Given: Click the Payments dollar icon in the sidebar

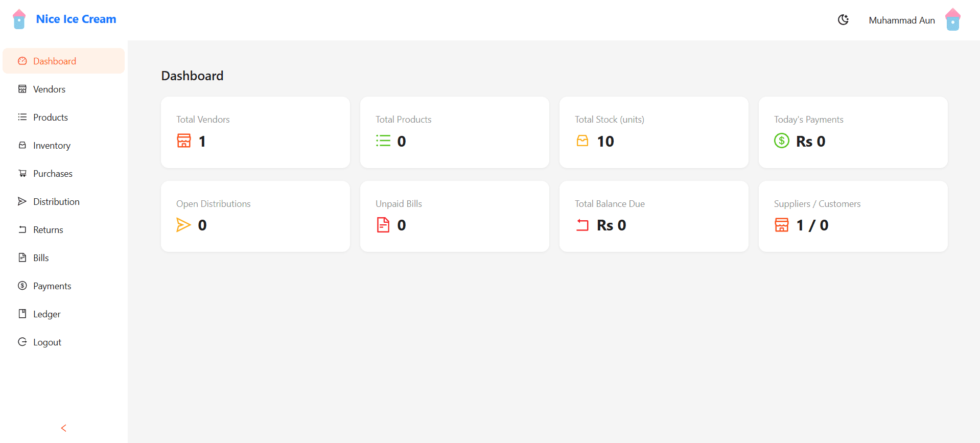Looking at the screenshot, I should click(x=22, y=286).
